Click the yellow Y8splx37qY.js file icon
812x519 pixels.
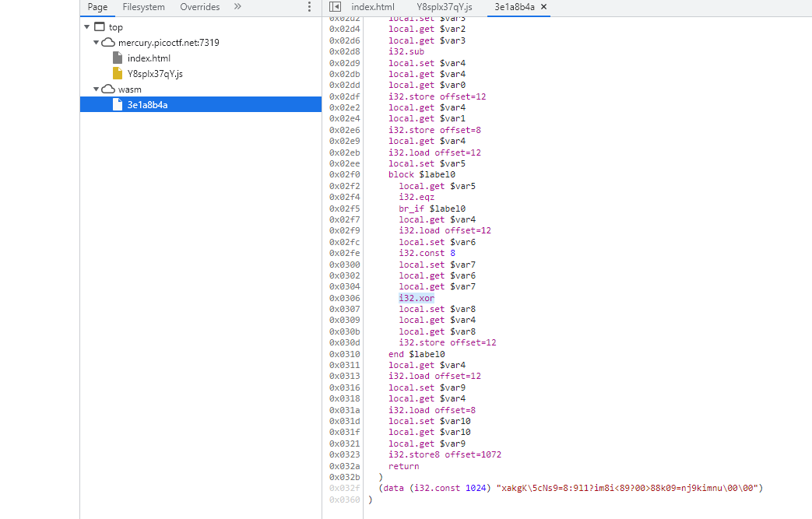[118, 74]
